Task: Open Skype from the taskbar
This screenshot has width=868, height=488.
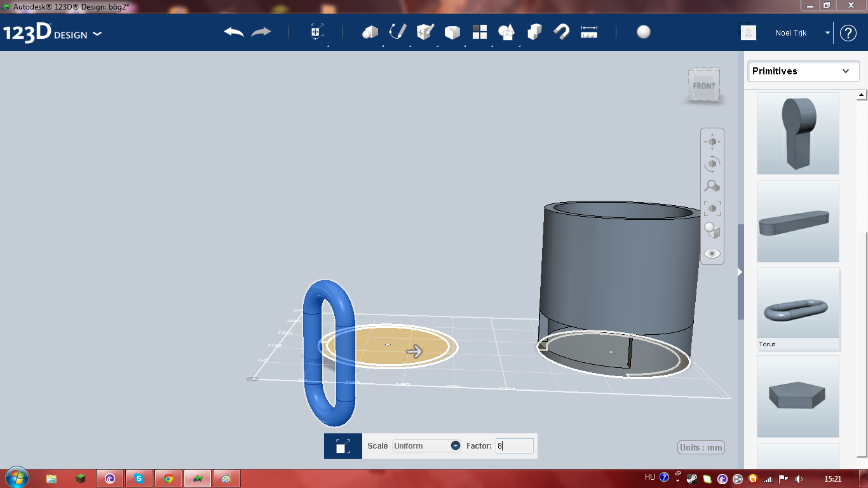Action: pyautogui.click(x=139, y=478)
